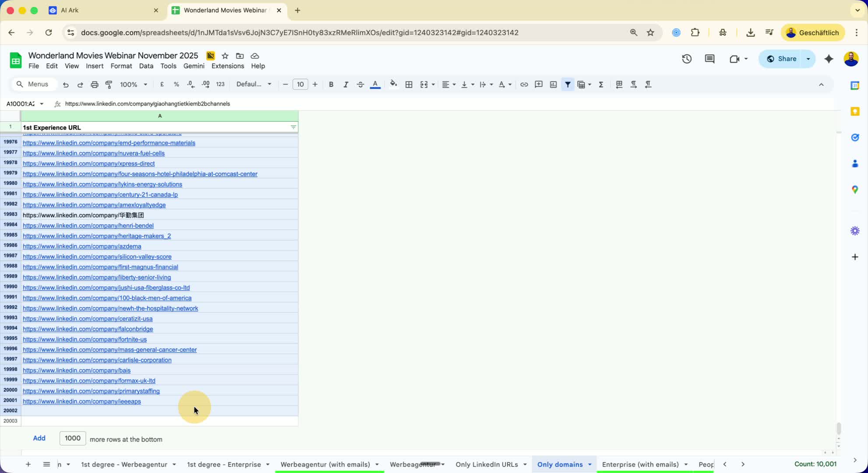
Task: Click the insert link icon
Action: point(524,85)
